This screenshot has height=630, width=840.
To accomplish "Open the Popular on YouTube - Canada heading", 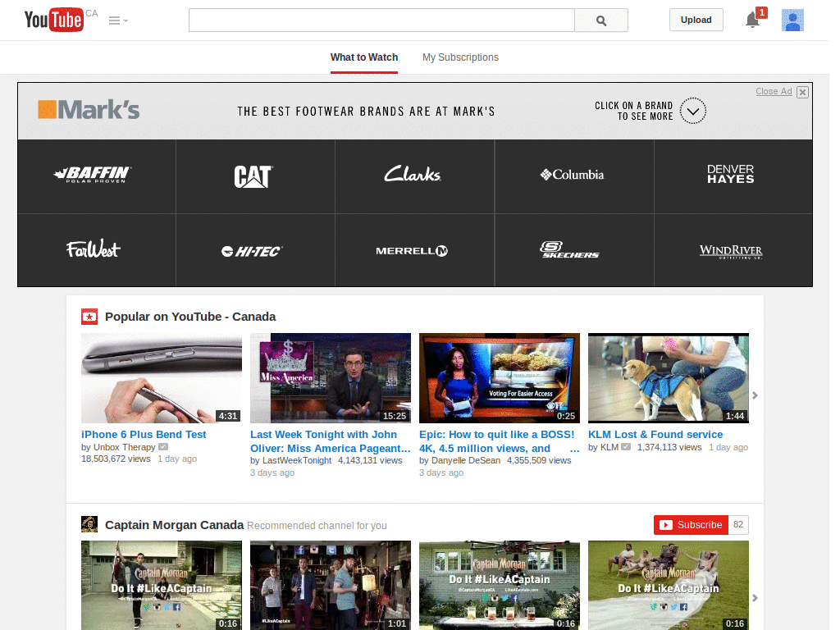I will pyautogui.click(x=190, y=317).
